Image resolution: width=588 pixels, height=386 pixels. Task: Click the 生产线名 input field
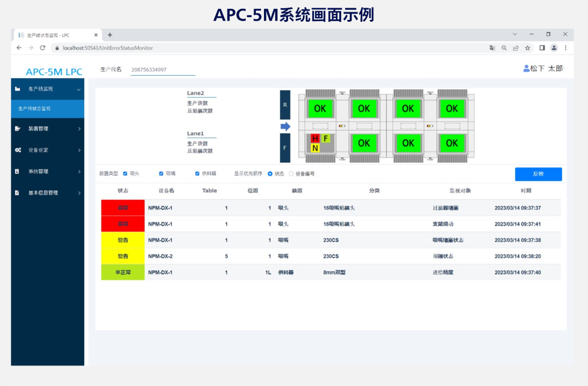[x=162, y=70]
